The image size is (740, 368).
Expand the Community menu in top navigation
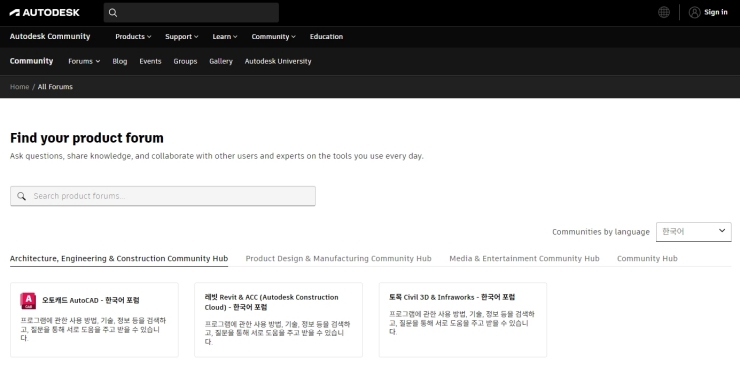[273, 37]
